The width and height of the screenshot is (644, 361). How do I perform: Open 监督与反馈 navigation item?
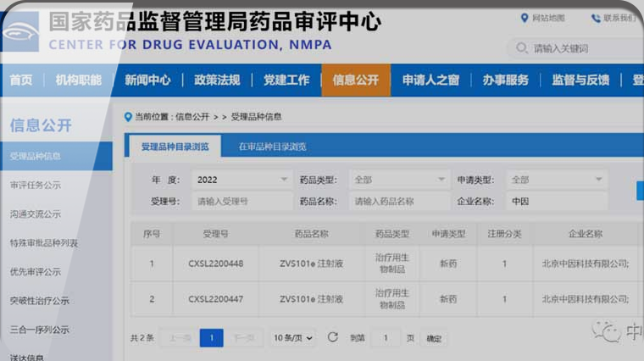click(580, 81)
